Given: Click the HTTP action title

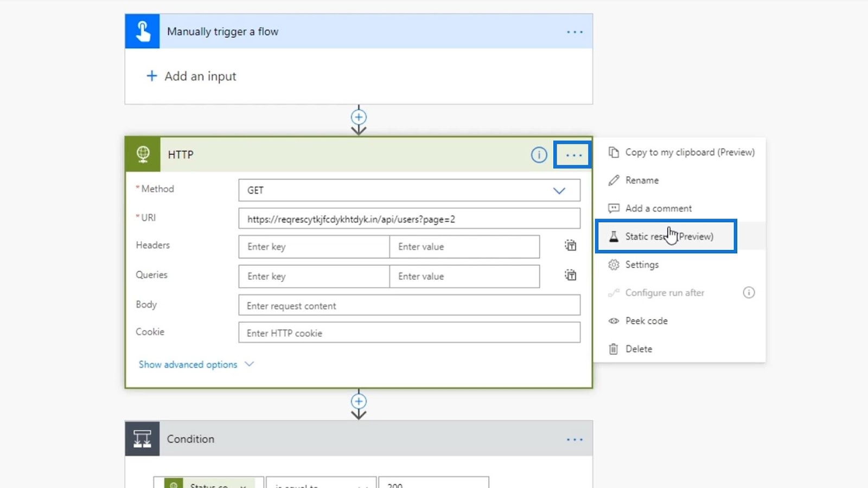Looking at the screenshot, I should coord(181,155).
